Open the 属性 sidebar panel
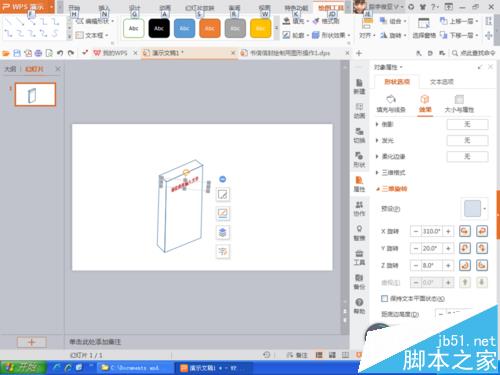This screenshot has width=500, height=375. click(x=359, y=184)
